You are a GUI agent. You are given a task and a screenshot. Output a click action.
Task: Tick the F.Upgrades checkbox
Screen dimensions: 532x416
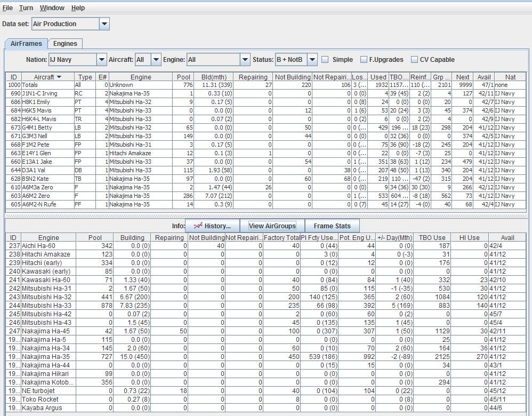coord(364,60)
